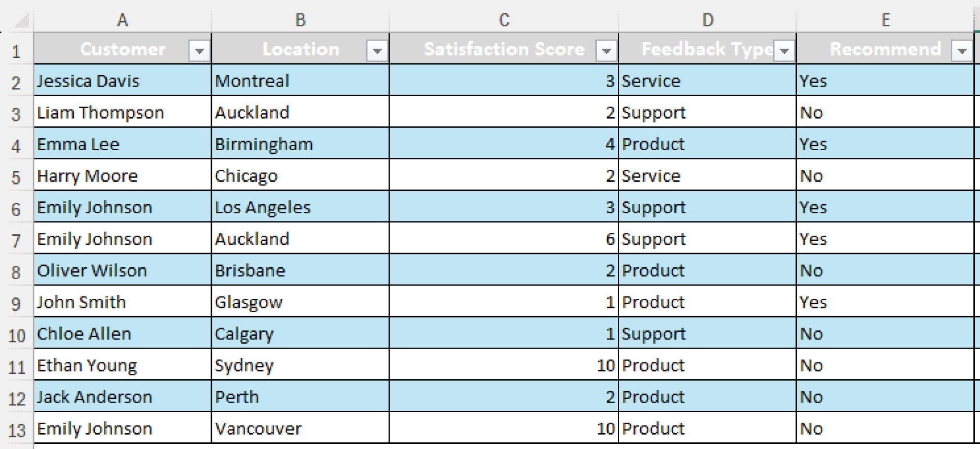Click Chloe Allen's Calgary cell
This screenshot has width=980, height=449.
(300, 333)
